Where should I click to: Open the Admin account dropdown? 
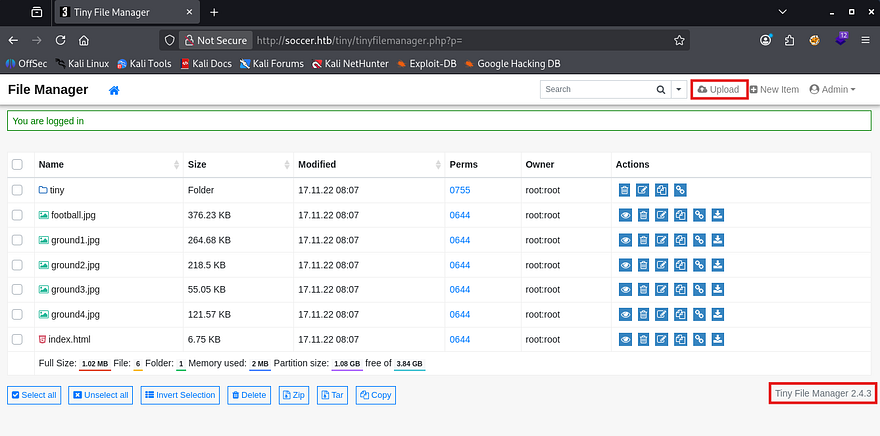[832, 90]
